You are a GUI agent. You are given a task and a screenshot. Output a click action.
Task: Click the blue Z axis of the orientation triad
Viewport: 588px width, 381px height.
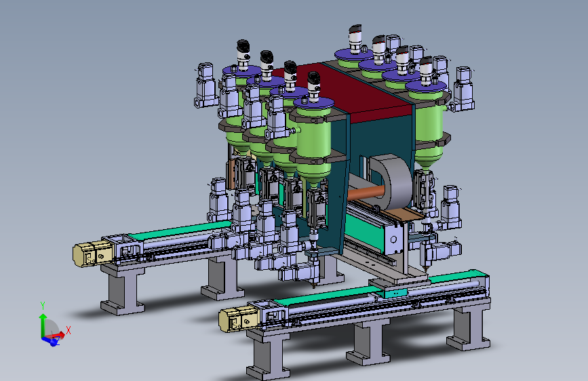click(51, 341)
